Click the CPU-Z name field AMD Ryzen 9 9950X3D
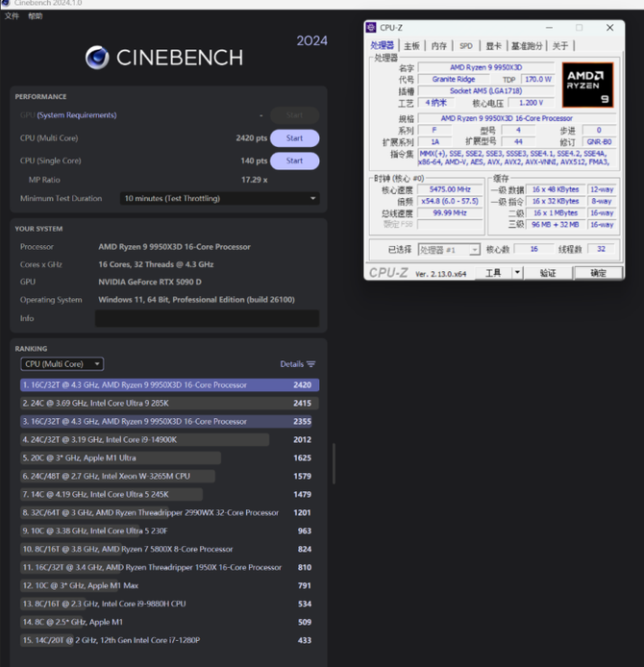The height and width of the screenshot is (667, 644). (486, 67)
